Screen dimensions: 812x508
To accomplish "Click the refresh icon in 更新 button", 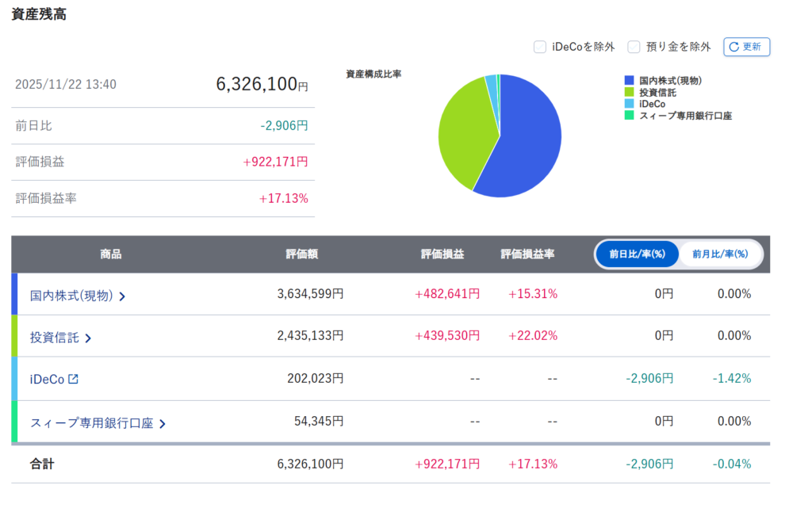I will [x=733, y=47].
